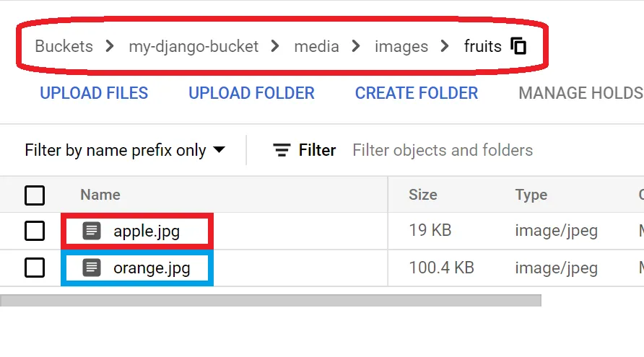
Task: Navigate to my-django-bucket breadcrumb
Action: tap(193, 47)
